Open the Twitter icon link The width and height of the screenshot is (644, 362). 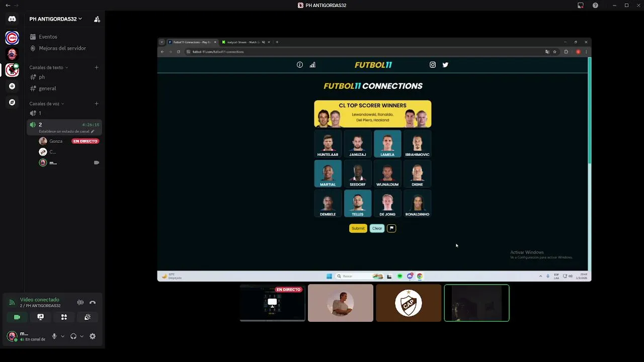click(x=445, y=65)
